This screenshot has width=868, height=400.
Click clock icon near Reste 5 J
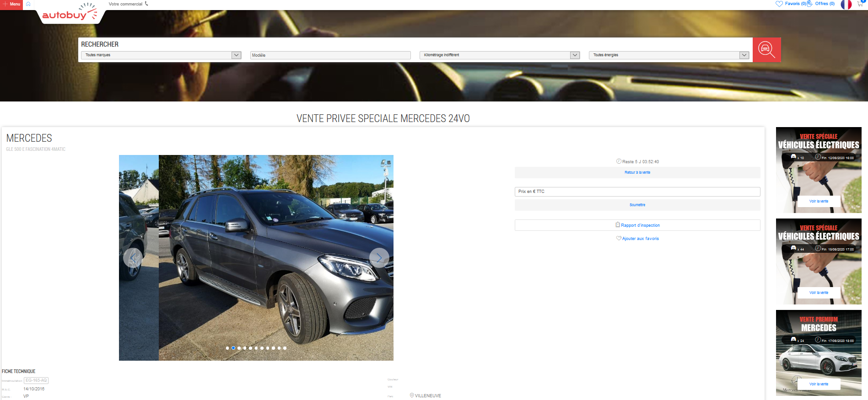[x=619, y=161]
